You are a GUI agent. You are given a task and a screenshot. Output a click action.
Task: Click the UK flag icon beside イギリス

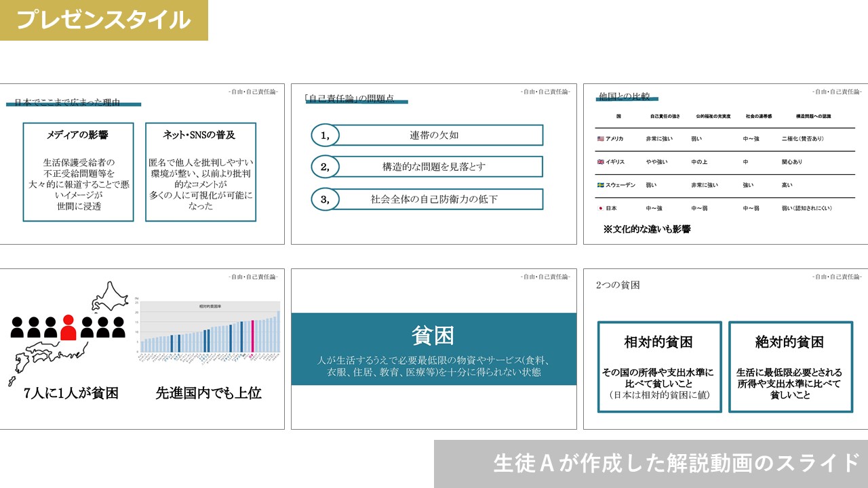click(600, 162)
